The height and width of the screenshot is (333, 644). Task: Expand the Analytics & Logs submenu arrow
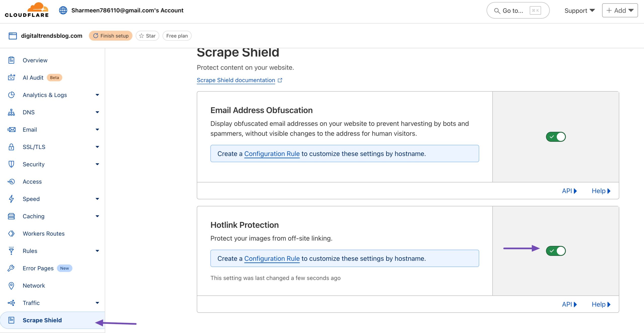point(97,95)
